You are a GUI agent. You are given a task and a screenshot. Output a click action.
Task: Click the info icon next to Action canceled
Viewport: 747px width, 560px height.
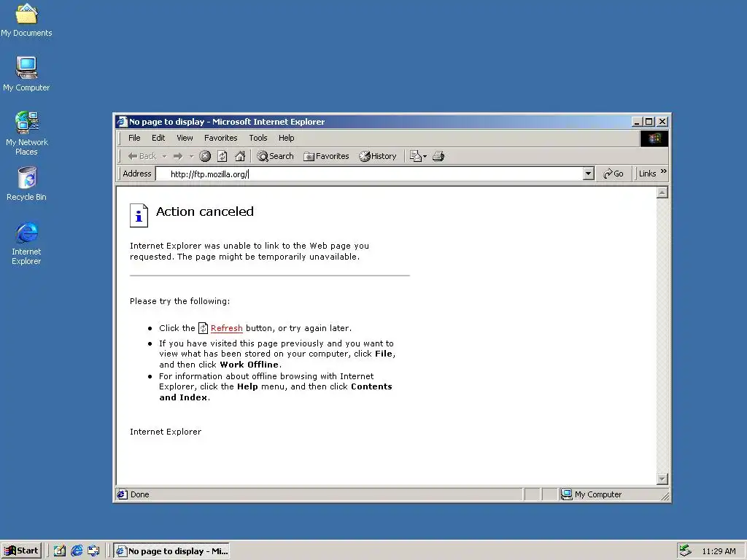(139, 216)
